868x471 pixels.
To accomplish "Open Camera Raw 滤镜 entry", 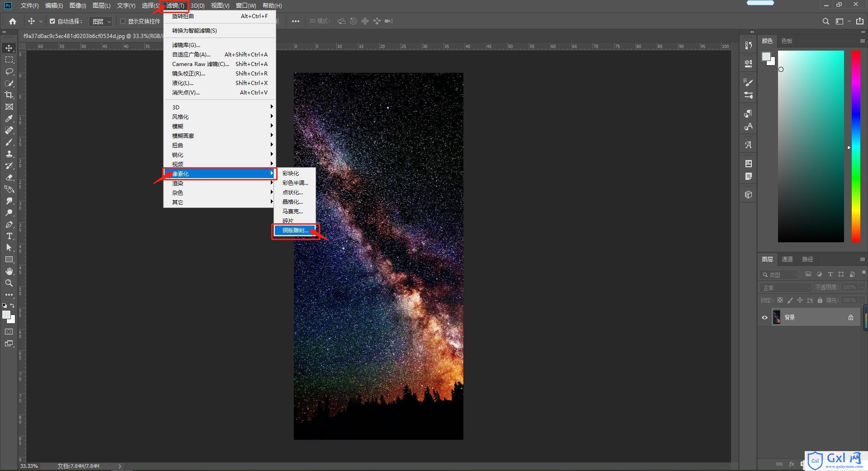I will 219,64.
